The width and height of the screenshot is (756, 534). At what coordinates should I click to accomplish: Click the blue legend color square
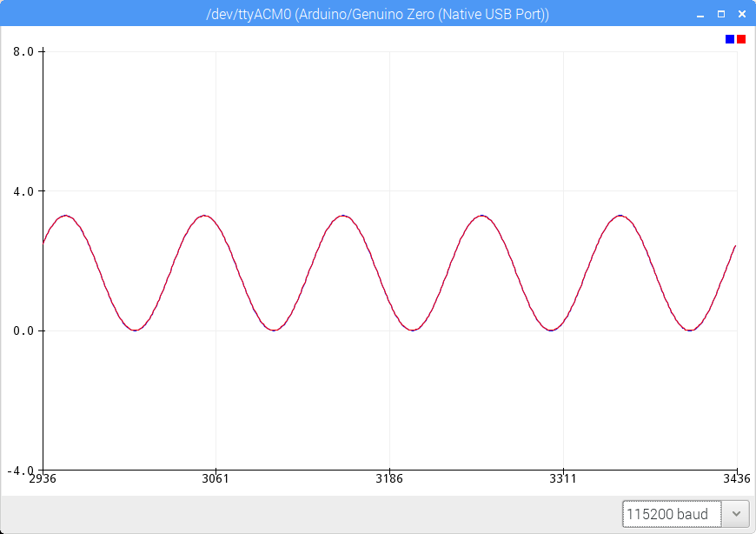[x=730, y=39]
